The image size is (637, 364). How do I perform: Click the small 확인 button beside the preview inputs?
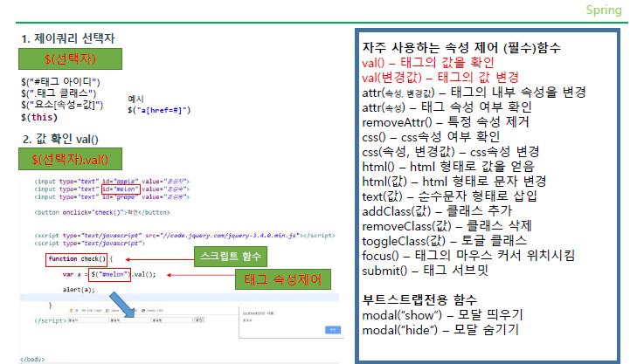tap(198, 320)
